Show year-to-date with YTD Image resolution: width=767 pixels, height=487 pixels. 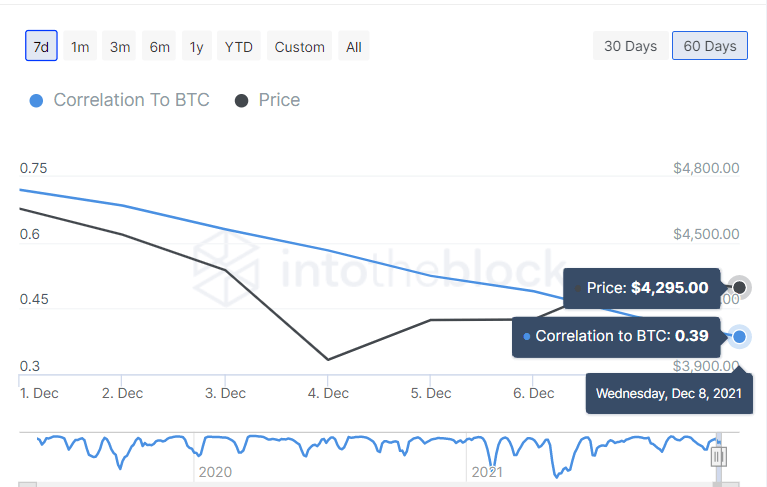239,46
